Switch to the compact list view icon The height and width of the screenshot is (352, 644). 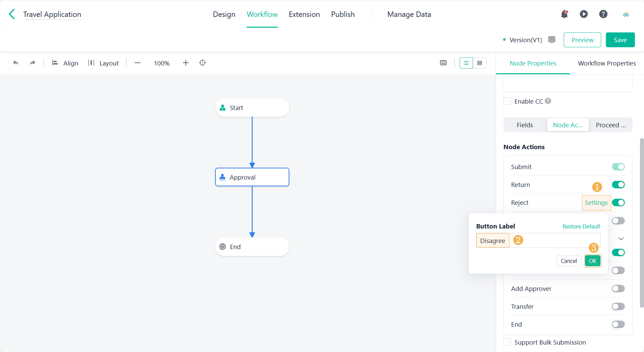point(466,63)
